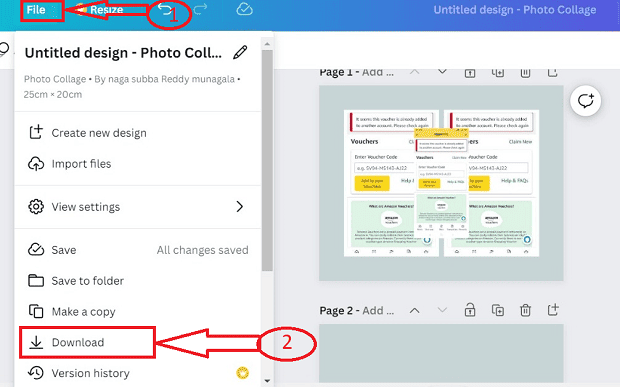Viewport: 620px width, 387px height.
Task: Add a page after Page 2
Action: point(553,310)
